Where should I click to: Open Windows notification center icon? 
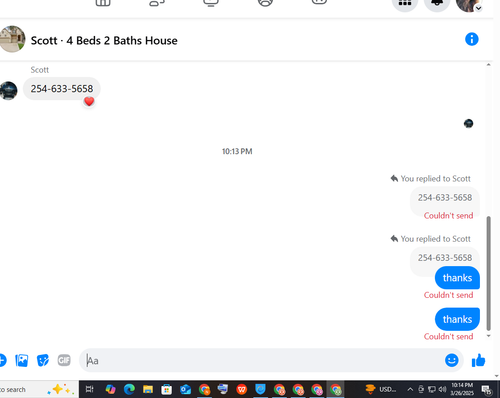click(487, 389)
